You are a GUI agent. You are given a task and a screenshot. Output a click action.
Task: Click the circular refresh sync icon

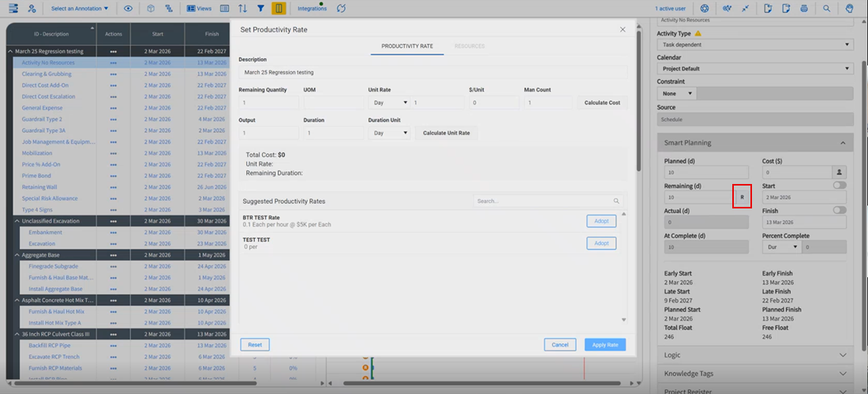pos(341,9)
